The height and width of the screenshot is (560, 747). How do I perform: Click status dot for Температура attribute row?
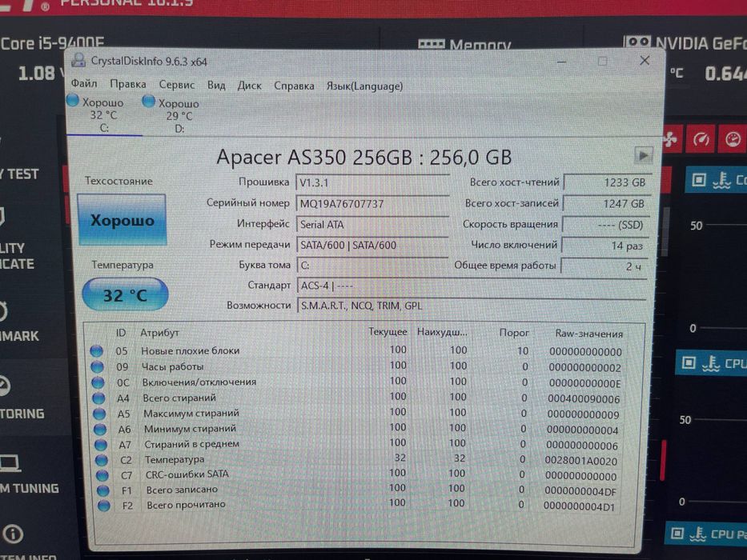pos(101,460)
